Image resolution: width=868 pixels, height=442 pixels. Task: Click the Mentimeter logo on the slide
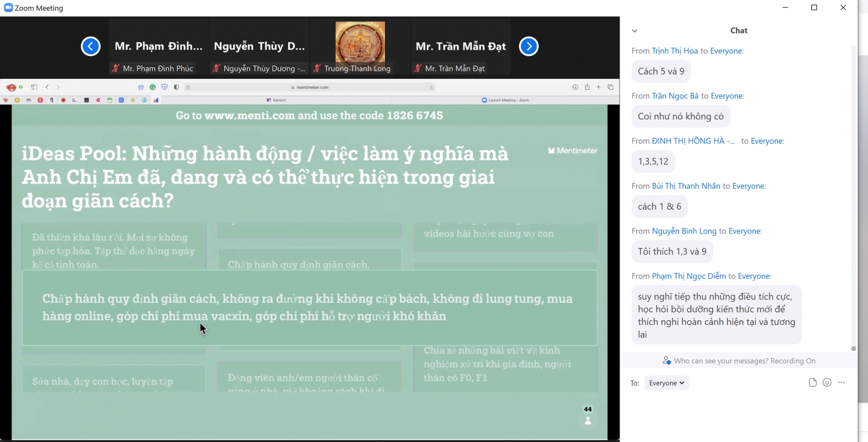tap(573, 151)
